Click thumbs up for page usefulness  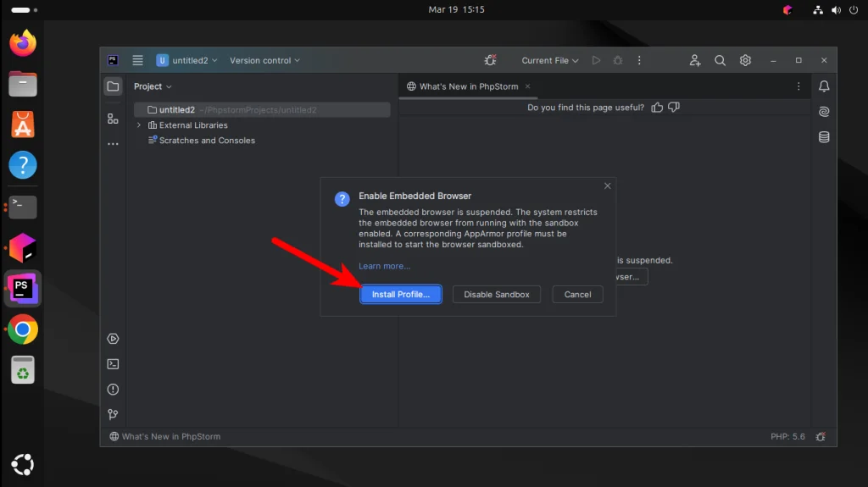pyautogui.click(x=657, y=108)
